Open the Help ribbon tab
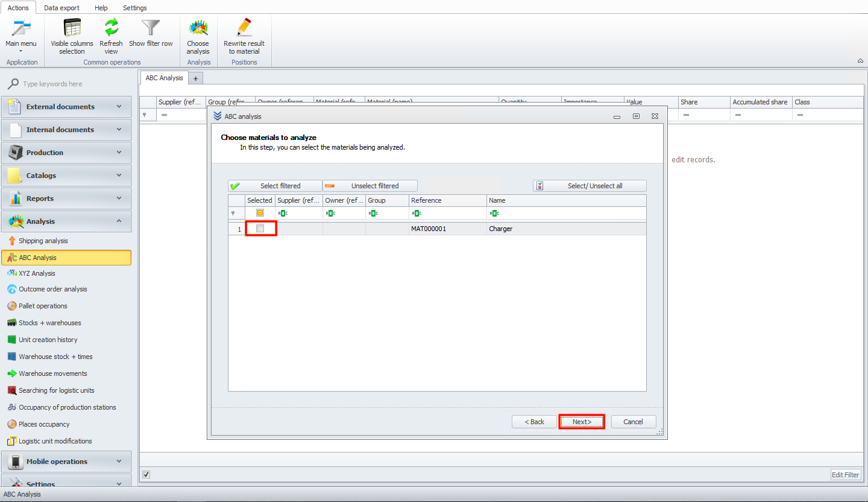The image size is (868, 502). tap(101, 8)
